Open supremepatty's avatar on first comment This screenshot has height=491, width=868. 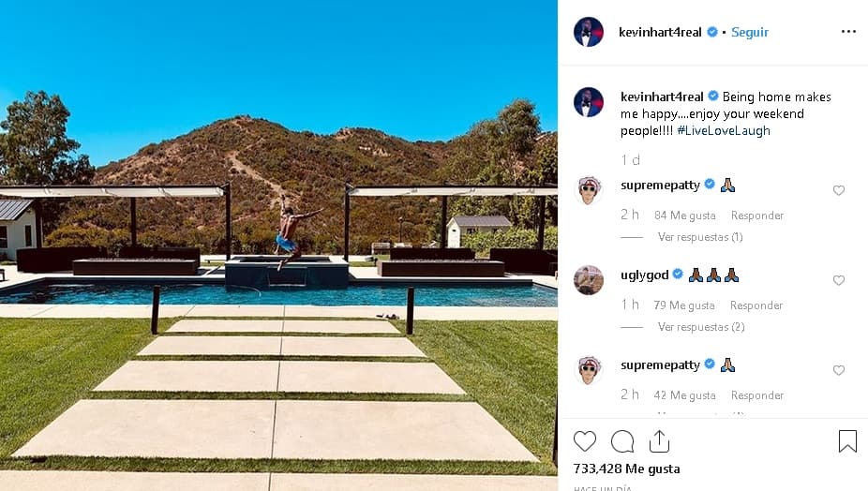(589, 190)
